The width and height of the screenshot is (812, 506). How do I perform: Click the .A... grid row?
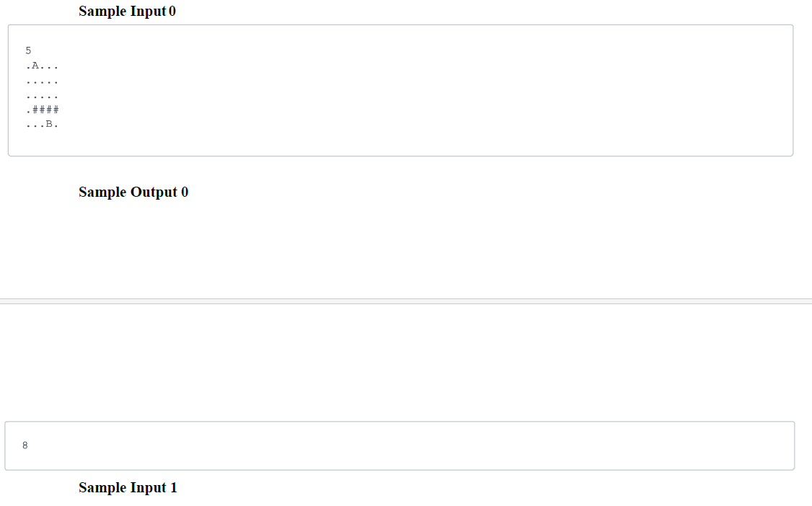pyautogui.click(x=42, y=66)
